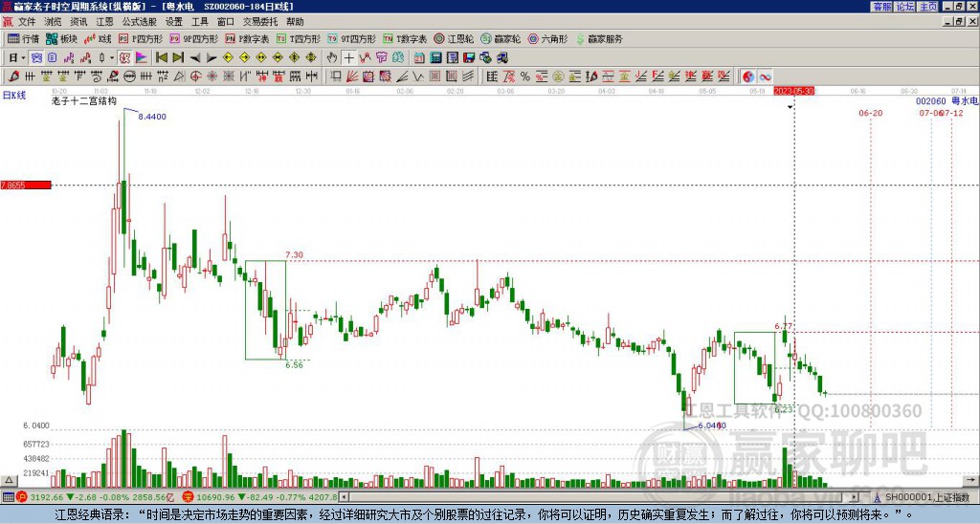Click the 老子十二宫结构 chart title
The image size is (980, 524).
(84, 100)
